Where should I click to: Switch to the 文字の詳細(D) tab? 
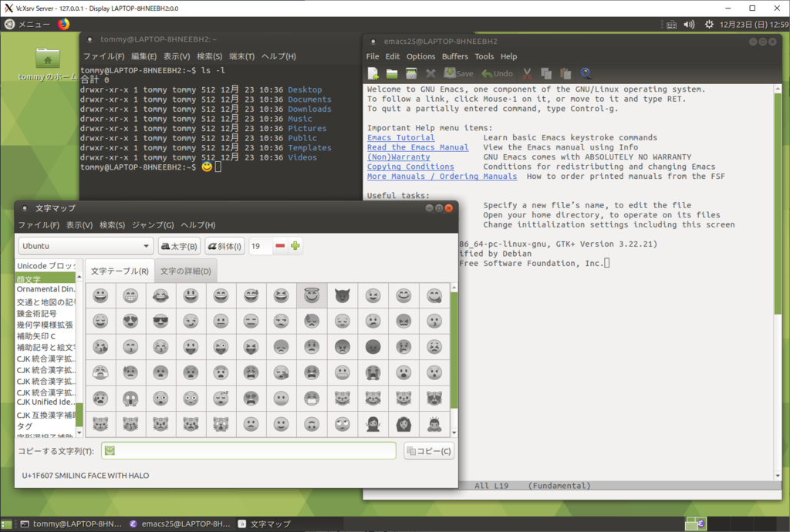[185, 271]
